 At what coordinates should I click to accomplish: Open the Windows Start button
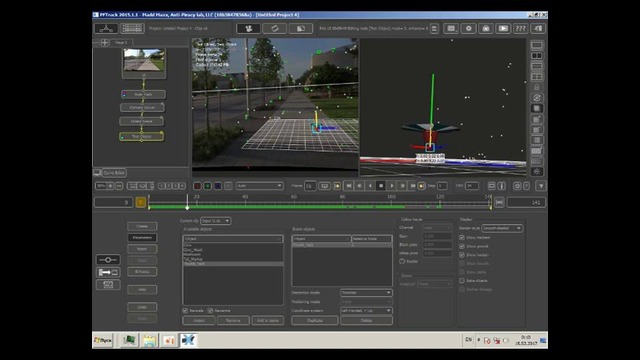click(103, 340)
